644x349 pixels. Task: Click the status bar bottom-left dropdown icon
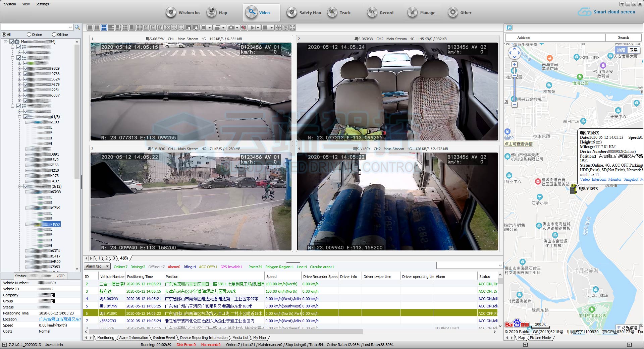pos(4,345)
